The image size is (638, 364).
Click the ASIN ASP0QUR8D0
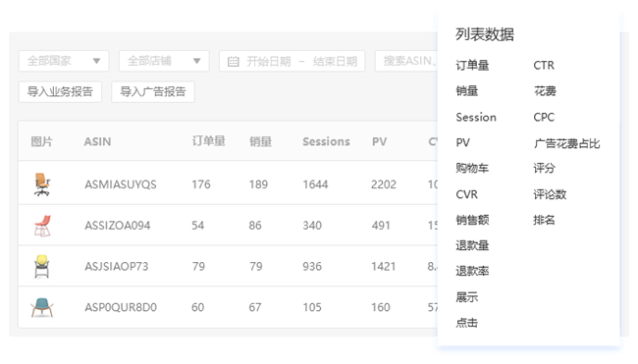point(121,307)
